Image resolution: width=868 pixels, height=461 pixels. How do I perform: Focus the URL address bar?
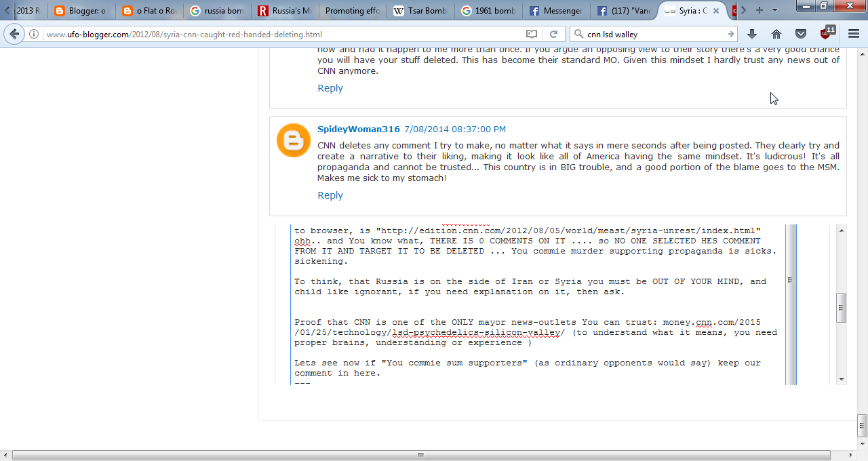coord(285,34)
